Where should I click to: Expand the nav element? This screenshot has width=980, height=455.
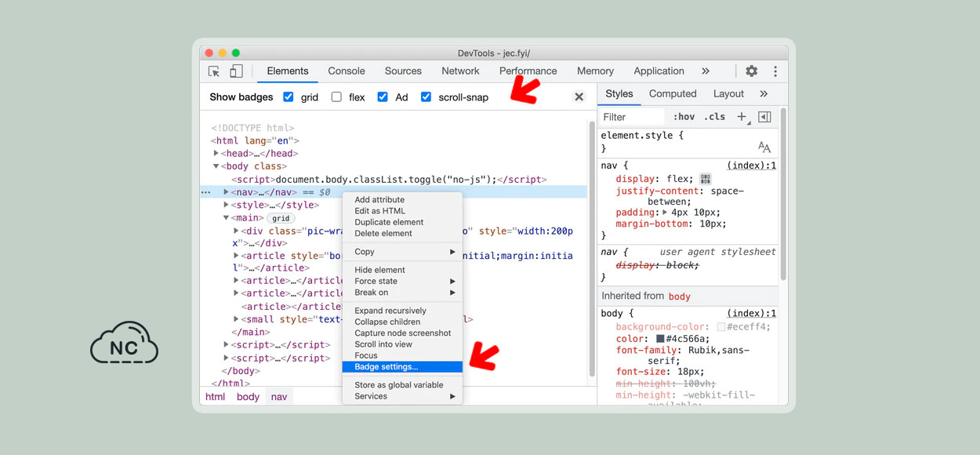coord(226,192)
